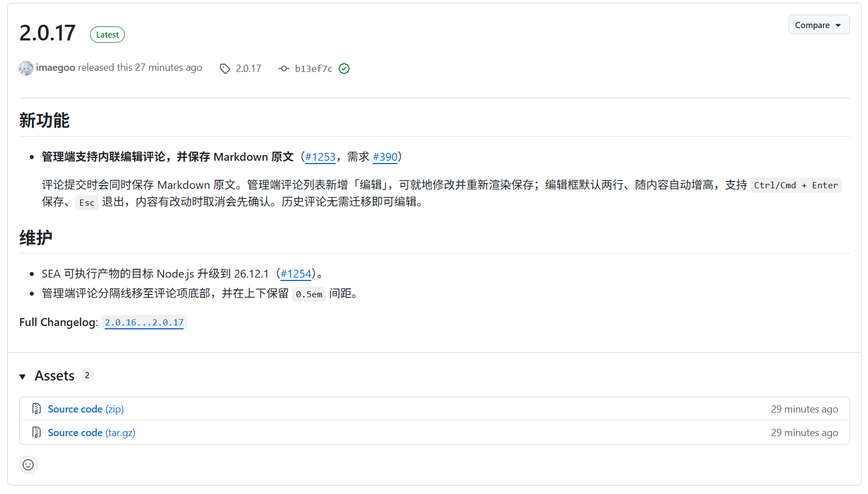Click the archive icon for Source code (tar.gz)
The width and height of the screenshot is (868, 494).
tap(37, 432)
